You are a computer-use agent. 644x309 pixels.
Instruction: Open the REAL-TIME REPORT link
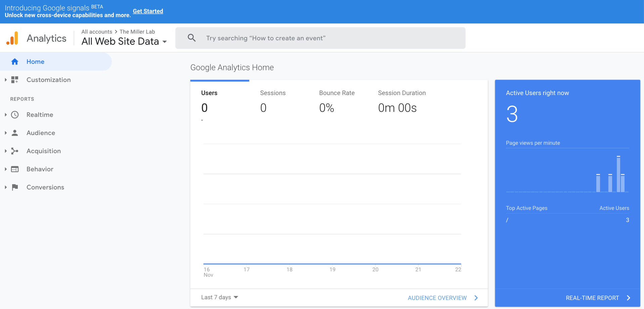coord(592,298)
